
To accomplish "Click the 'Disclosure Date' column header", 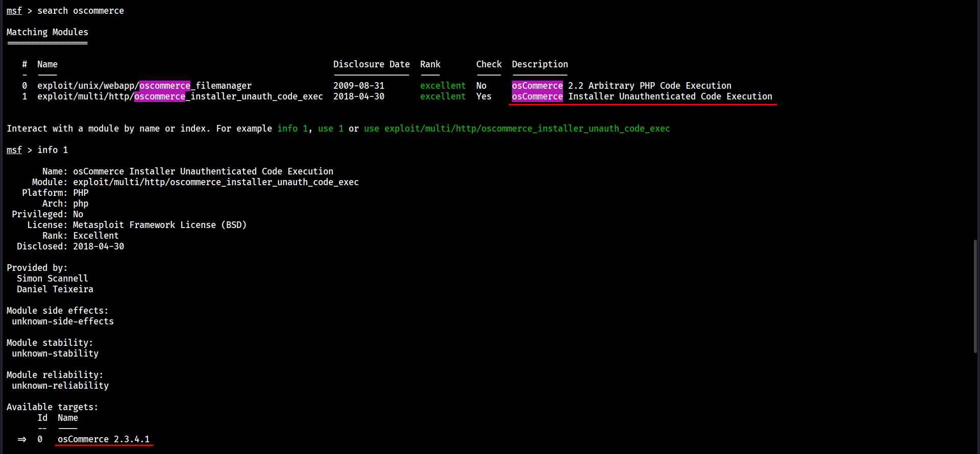I will (x=371, y=64).
